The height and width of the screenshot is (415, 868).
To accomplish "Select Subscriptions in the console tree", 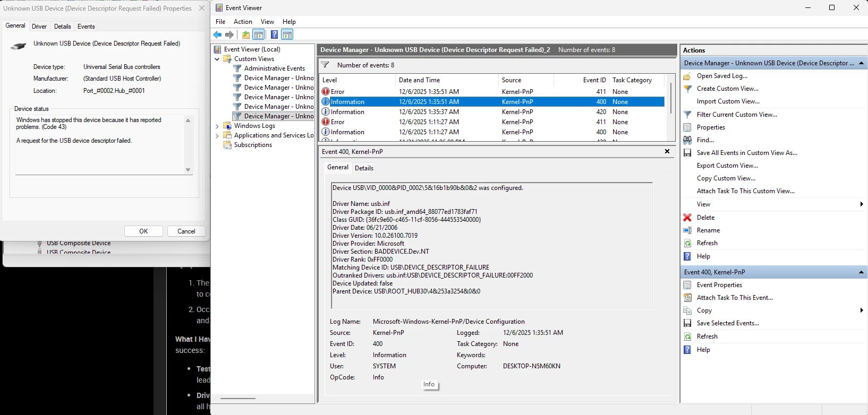I will 253,145.
